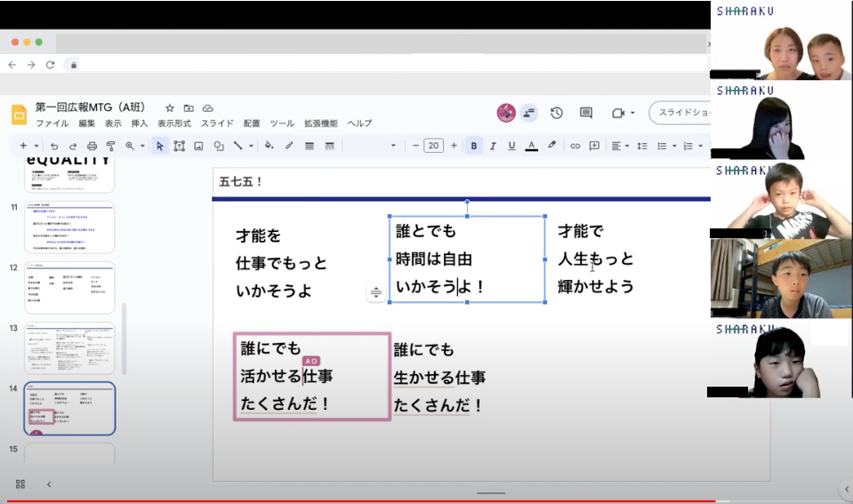Print the presentation with printer icon
Viewport: 853px width, 504px height.
click(x=92, y=146)
